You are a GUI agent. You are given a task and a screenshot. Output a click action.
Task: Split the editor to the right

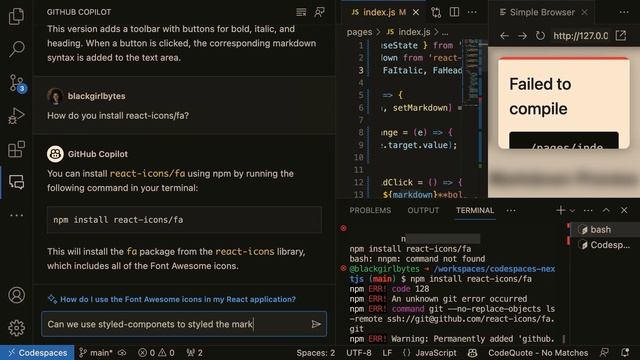[454, 12]
